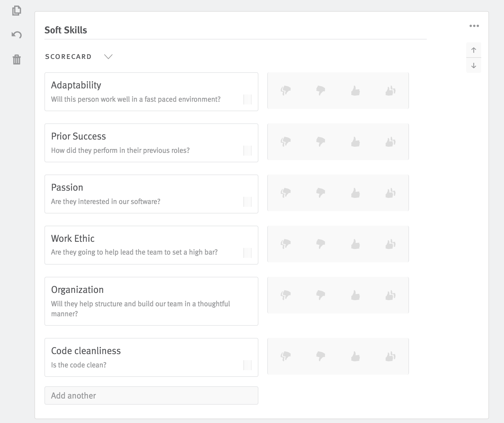Undo the last scorecard change
This screenshot has height=423, width=504.
click(17, 35)
